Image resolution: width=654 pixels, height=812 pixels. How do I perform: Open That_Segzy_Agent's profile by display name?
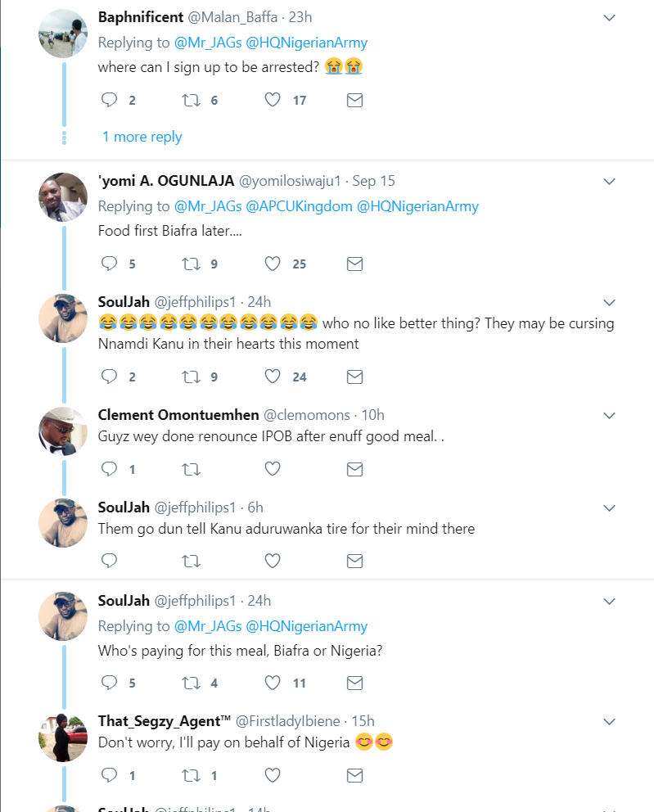tap(164, 721)
